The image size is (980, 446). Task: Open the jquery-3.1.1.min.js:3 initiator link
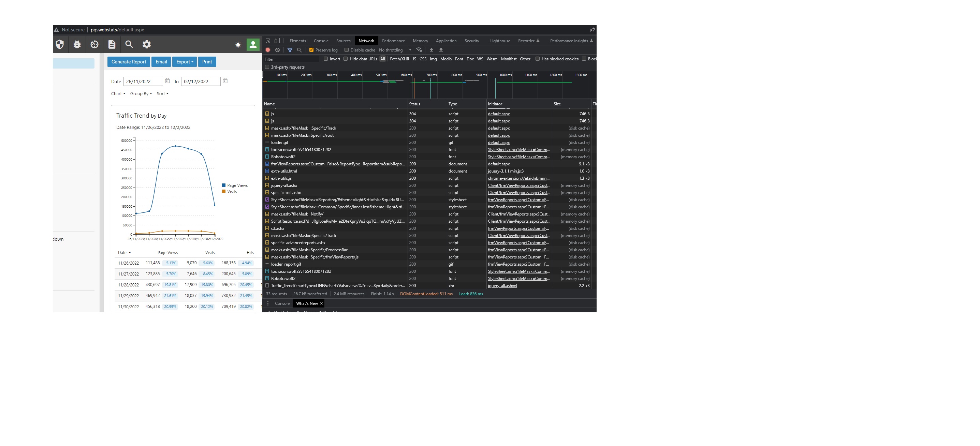point(506,171)
